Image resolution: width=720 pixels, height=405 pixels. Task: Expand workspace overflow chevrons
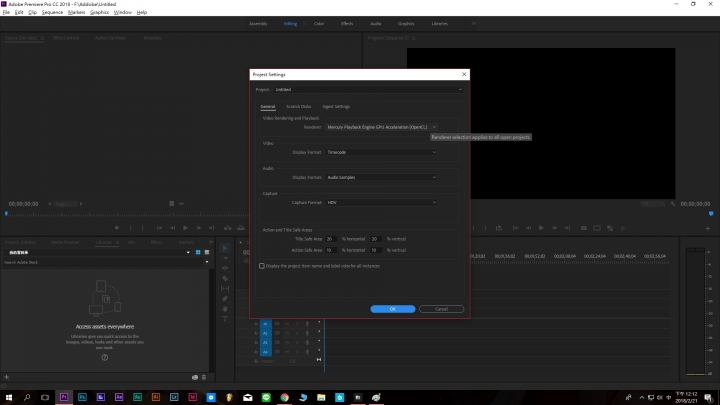pos(473,23)
